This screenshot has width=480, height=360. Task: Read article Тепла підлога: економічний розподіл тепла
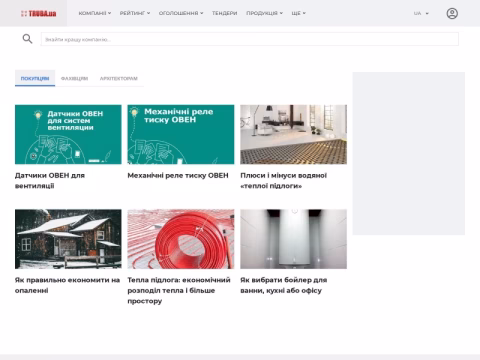[x=179, y=290]
